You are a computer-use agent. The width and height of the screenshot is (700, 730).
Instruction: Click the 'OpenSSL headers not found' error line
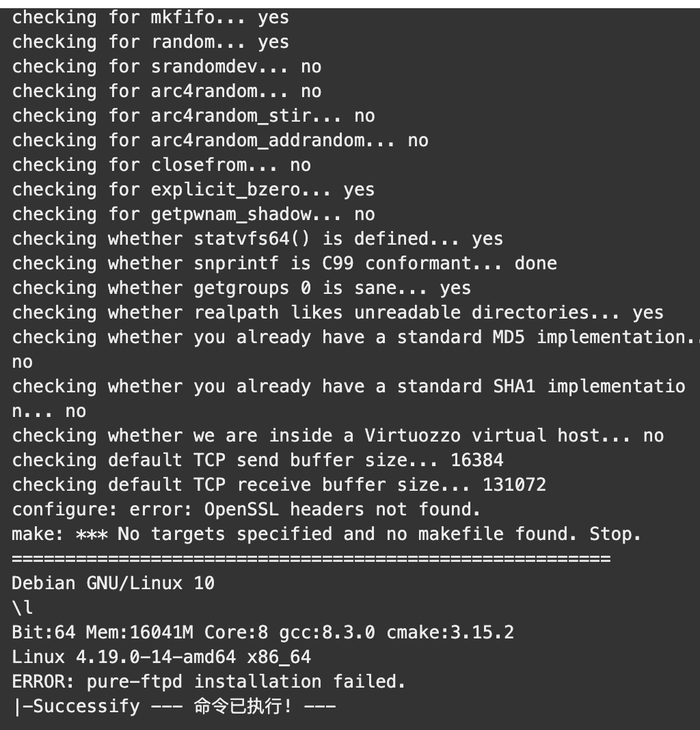246,509
